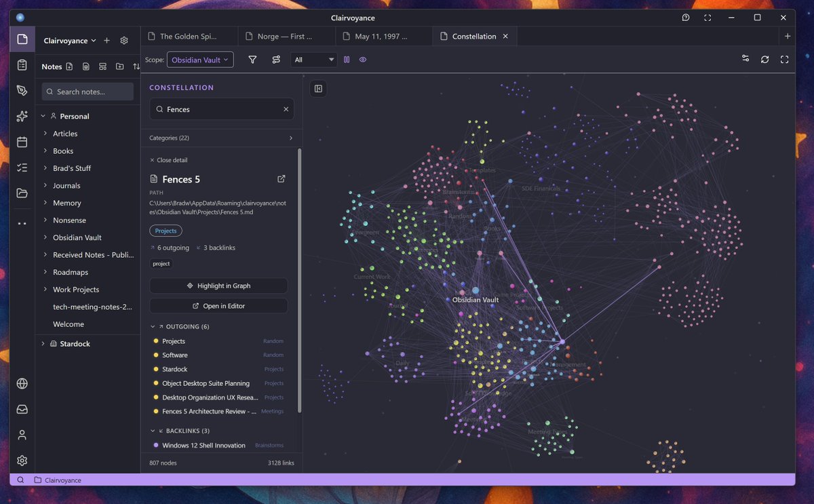This screenshot has height=504, width=814.
Task: Click the new folder icon in Notes header
Action: coord(120,66)
